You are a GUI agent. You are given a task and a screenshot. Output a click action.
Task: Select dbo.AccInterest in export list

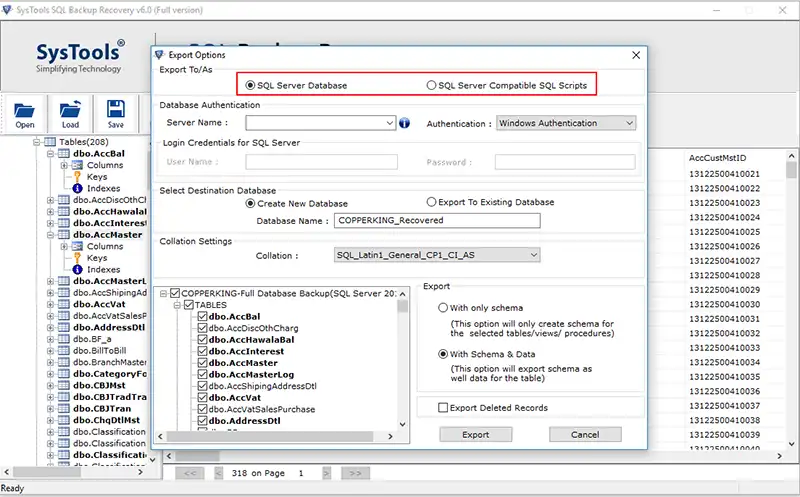point(246,352)
